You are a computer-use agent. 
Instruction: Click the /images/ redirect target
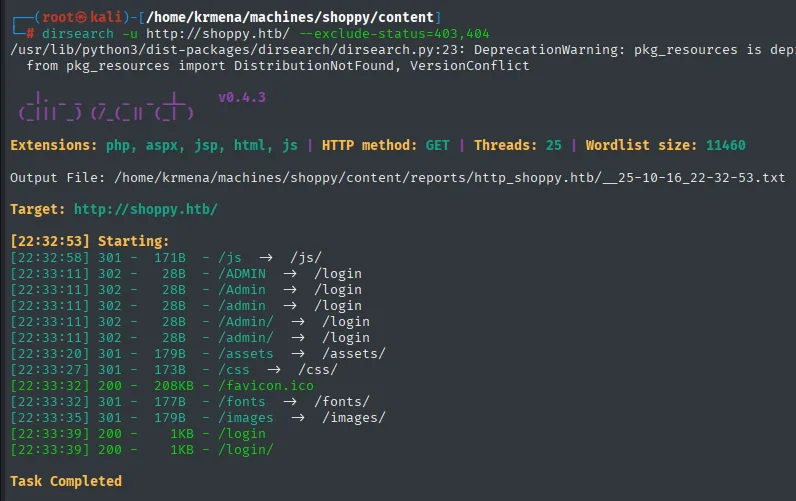354,418
